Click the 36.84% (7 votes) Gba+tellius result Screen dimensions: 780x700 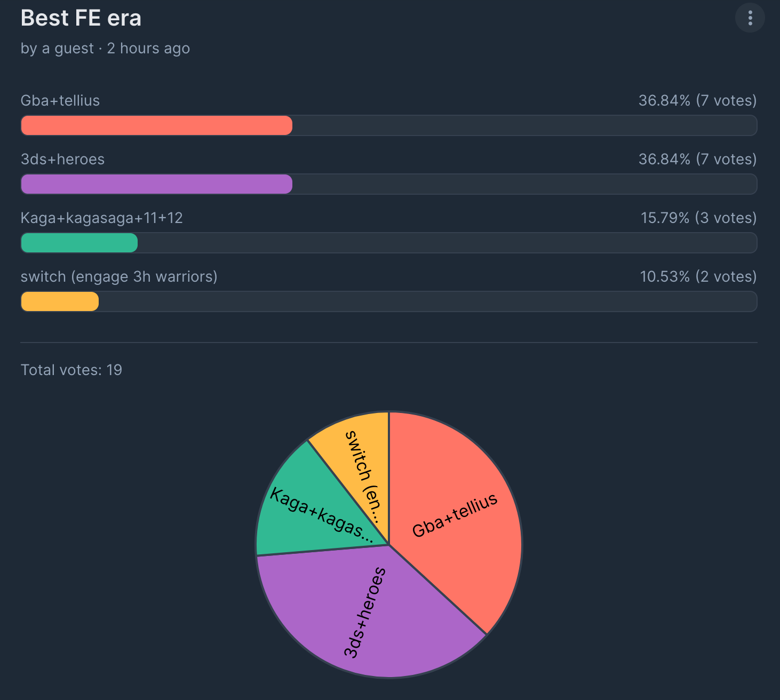[x=698, y=100]
